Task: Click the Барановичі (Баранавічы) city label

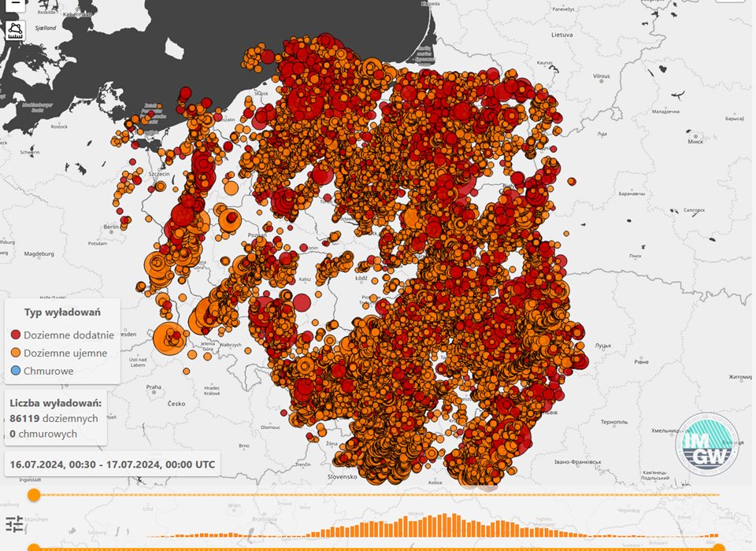Action: point(632,194)
